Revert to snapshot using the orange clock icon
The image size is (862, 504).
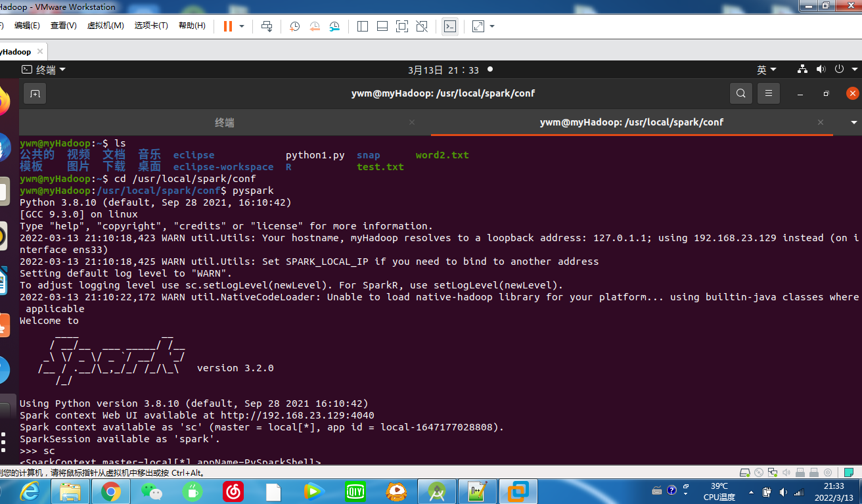[315, 26]
